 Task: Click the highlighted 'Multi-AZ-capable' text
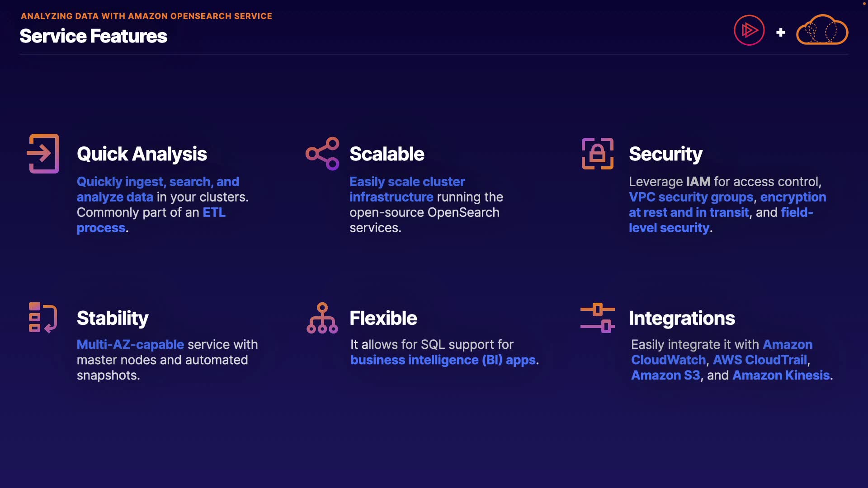[x=130, y=345]
